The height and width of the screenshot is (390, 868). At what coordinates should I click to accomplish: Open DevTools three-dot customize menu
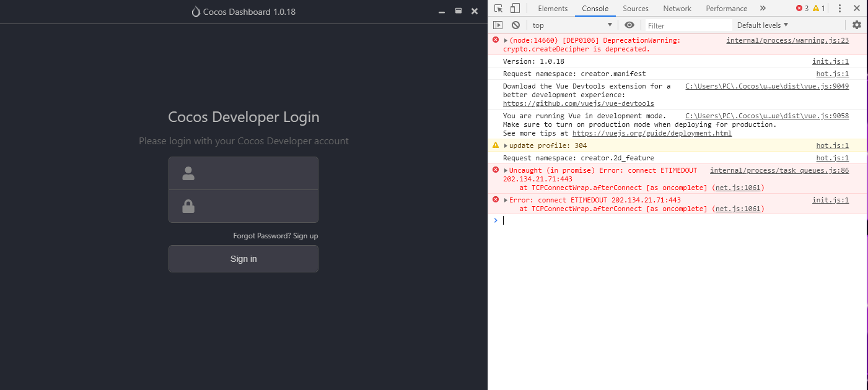(x=840, y=9)
